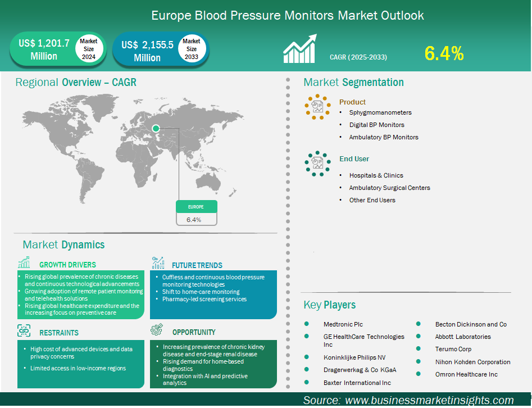This screenshot has height=408, width=532.
Task: Click the Future Trends chart icon
Action: click(158, 263)
